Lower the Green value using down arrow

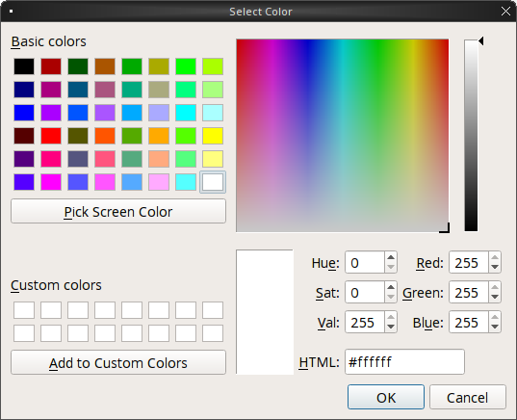[495, 297]
